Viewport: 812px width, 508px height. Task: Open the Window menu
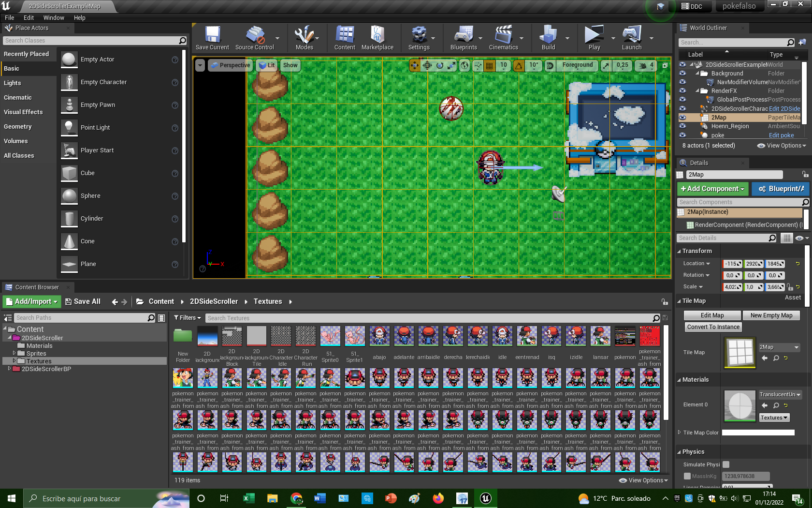coord(54,18)
